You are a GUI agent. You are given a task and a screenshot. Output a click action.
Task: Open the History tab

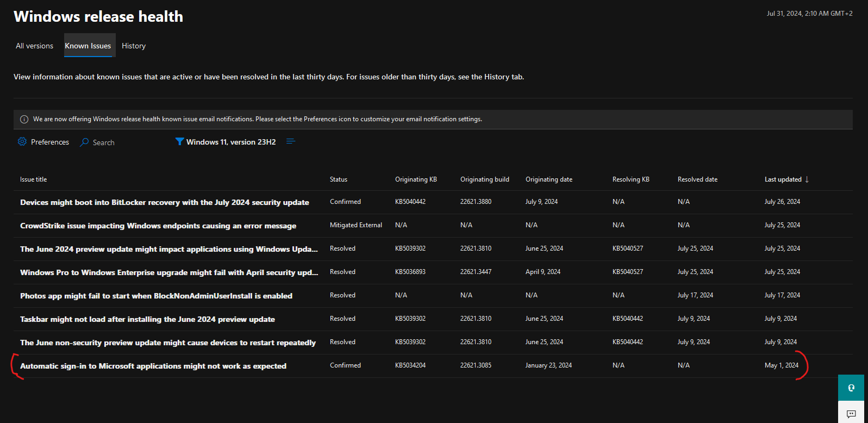[134, 46]
